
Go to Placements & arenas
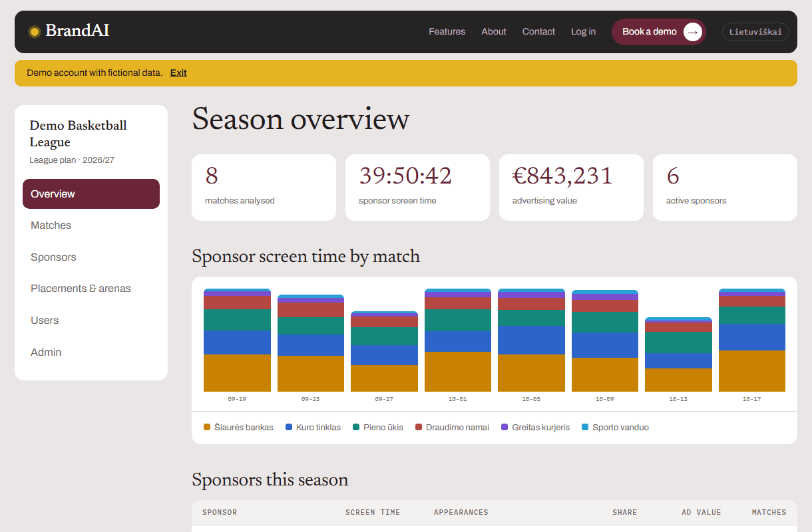pos(91,289)
